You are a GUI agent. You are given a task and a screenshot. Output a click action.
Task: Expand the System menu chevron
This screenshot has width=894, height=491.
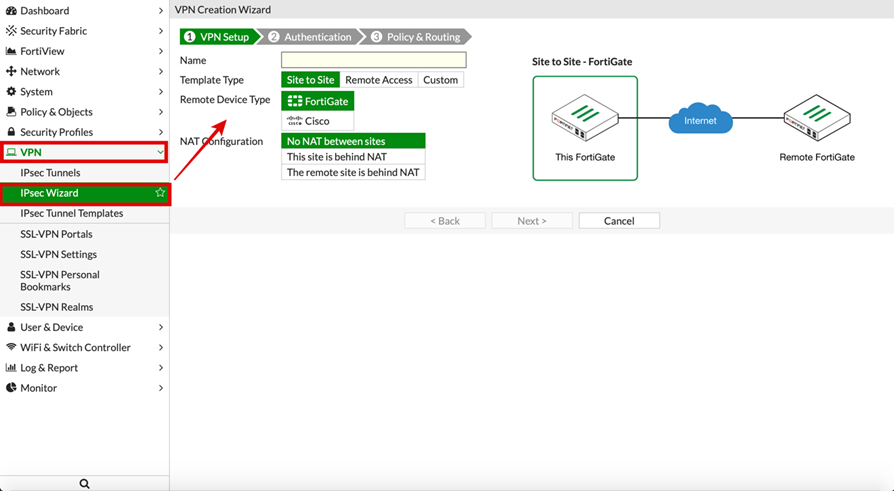(x=161, y=91)
